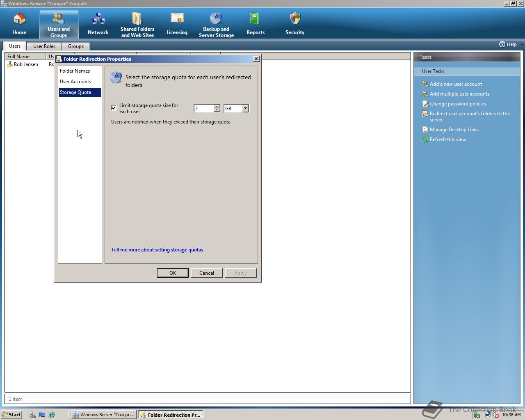
Task: Switch to the Users tab
Action: tap(15, 46)
